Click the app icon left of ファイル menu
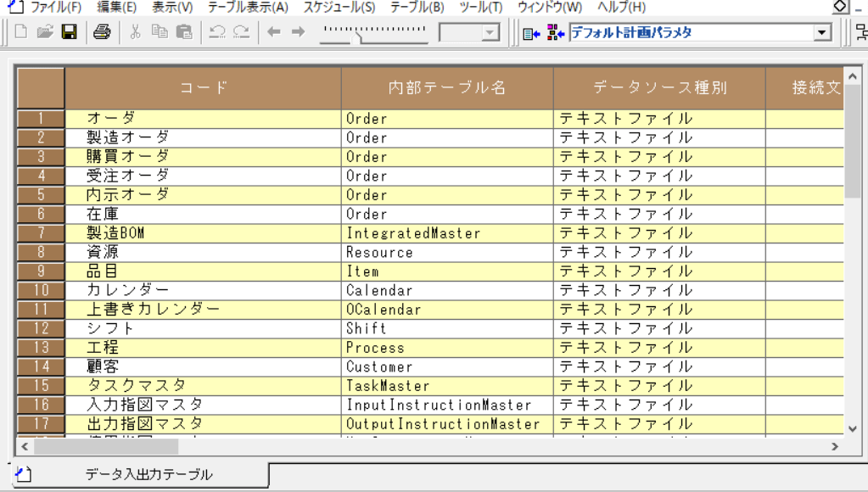Image resolution: width=868 pixels, height=492 pixels. (x=15, y=7)
